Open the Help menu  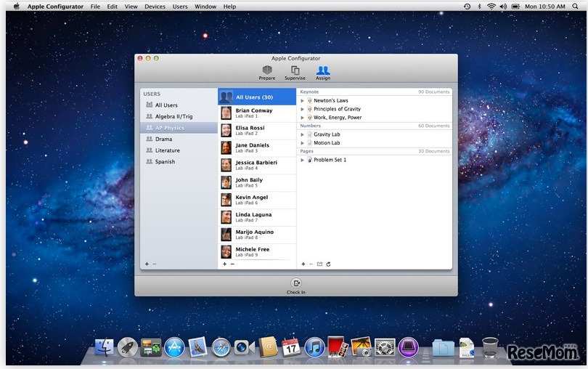229,7
